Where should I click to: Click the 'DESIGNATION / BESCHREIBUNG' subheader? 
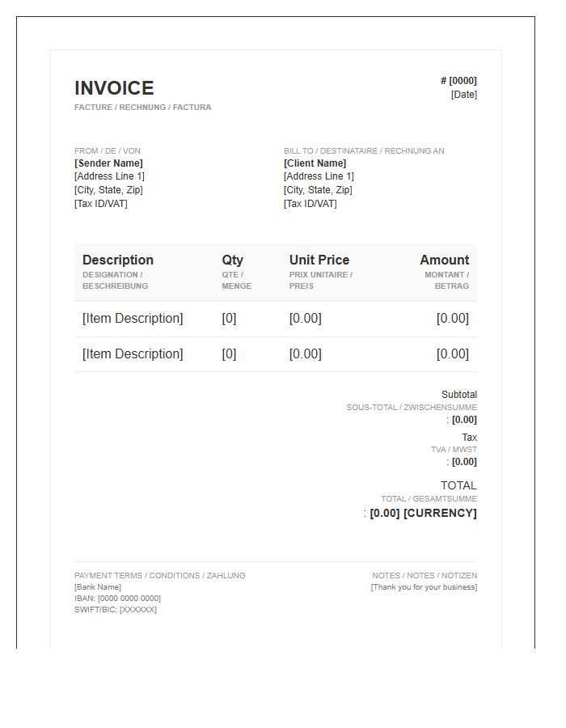pyautogui.click(x=115, y=281)
